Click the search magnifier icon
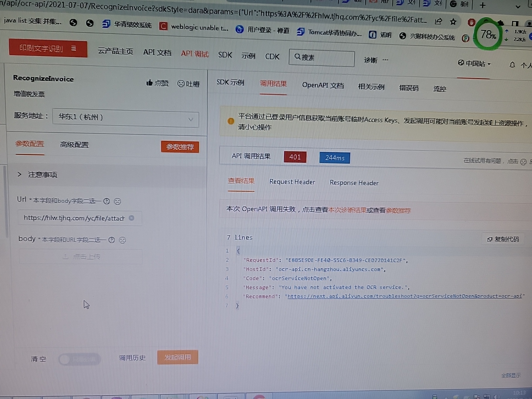The height and width of the screenshot is (399, 532). click(297, 57)
